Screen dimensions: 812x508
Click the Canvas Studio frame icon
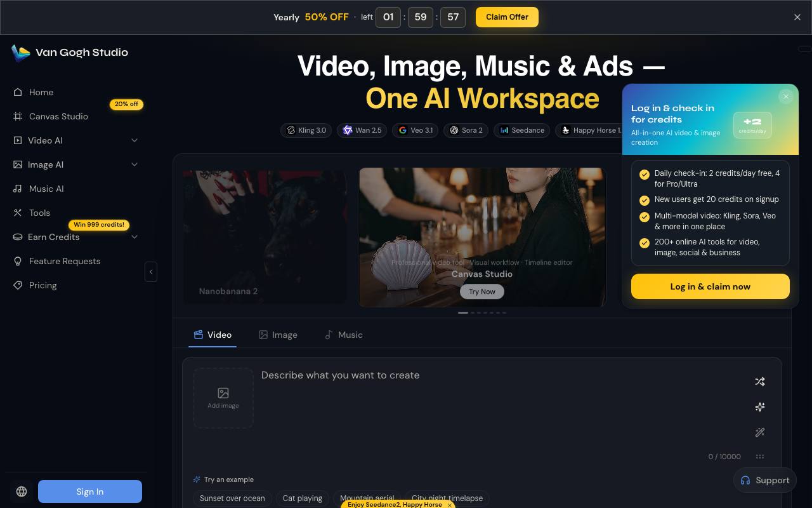tap(18, 116)
